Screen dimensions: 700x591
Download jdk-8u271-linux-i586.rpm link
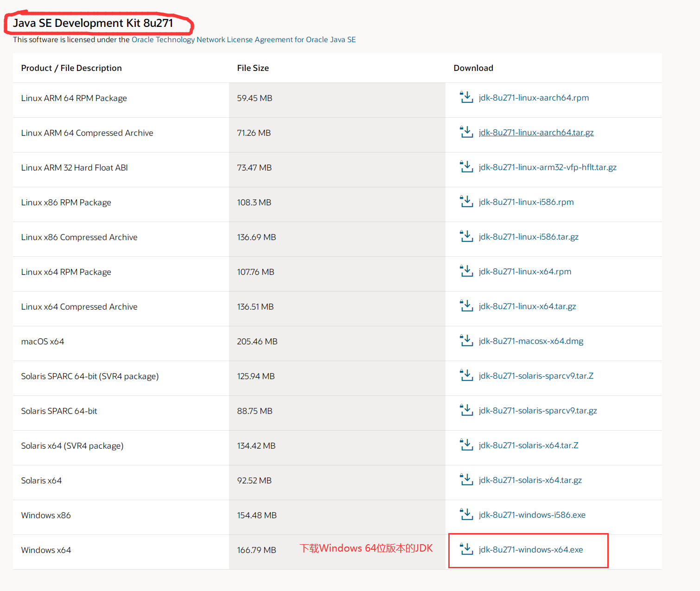click(x=526, y=202)
